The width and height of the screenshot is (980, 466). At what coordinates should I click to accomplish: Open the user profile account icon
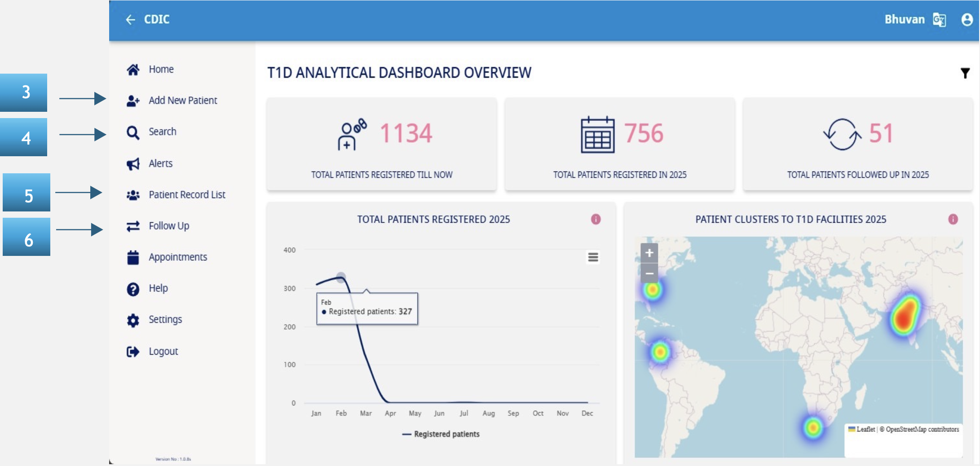[967, 20]
